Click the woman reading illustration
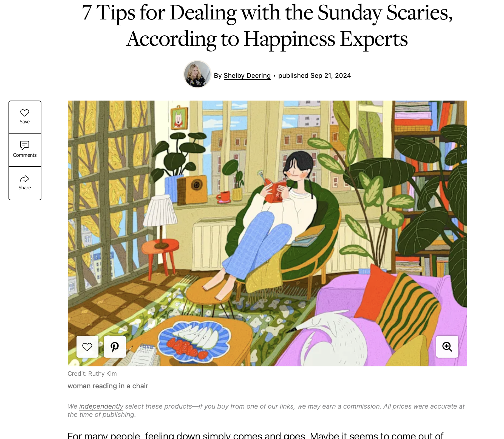This screenshot has height=439, width=504. (x=267, y=233)
